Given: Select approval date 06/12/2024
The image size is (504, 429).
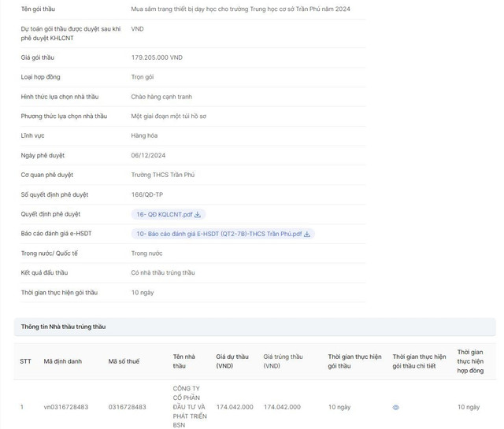Looking at the screenshot, I should [148, 155].
